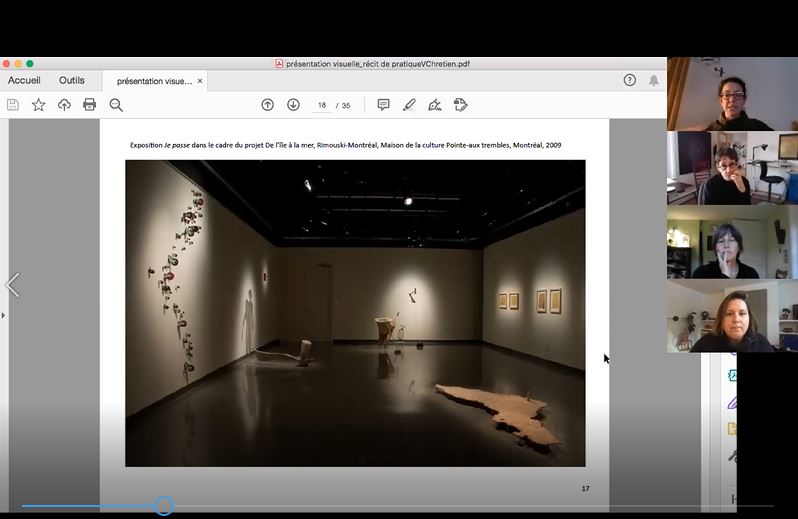The width and height of the screenshot is (798, 519).
Task: Open the stamp tool in the toolbar
Action: 460,105
